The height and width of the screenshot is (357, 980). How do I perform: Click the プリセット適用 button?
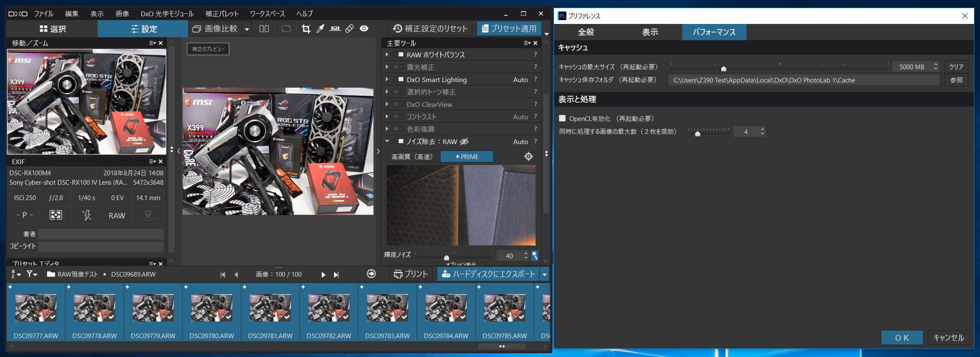pyautogui.click(x=509, y=29)
